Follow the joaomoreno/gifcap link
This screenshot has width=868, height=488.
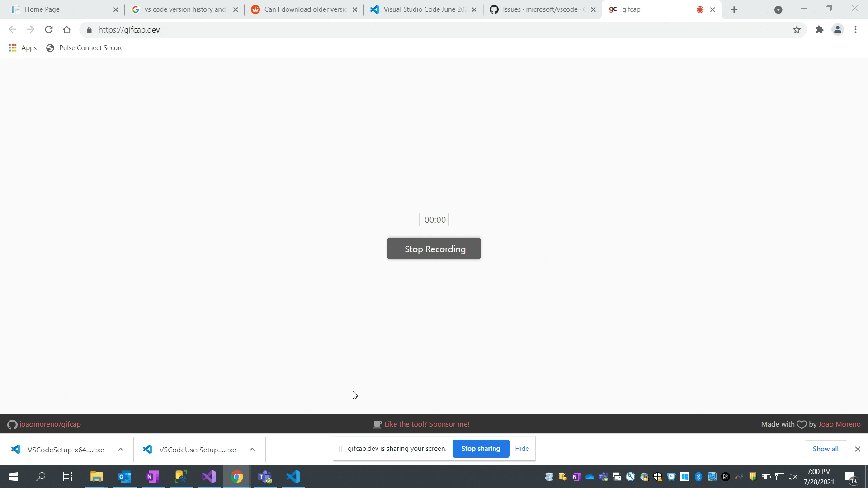coord(50,424)
